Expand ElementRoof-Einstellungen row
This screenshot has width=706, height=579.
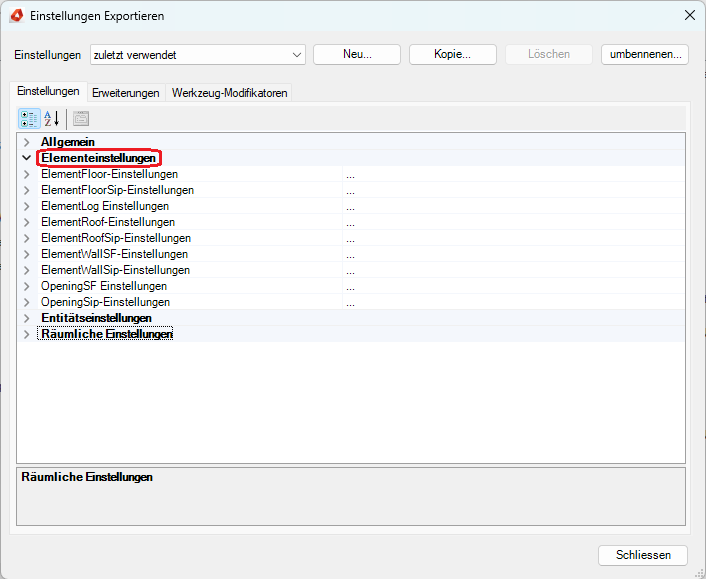[x=27, y=222]
